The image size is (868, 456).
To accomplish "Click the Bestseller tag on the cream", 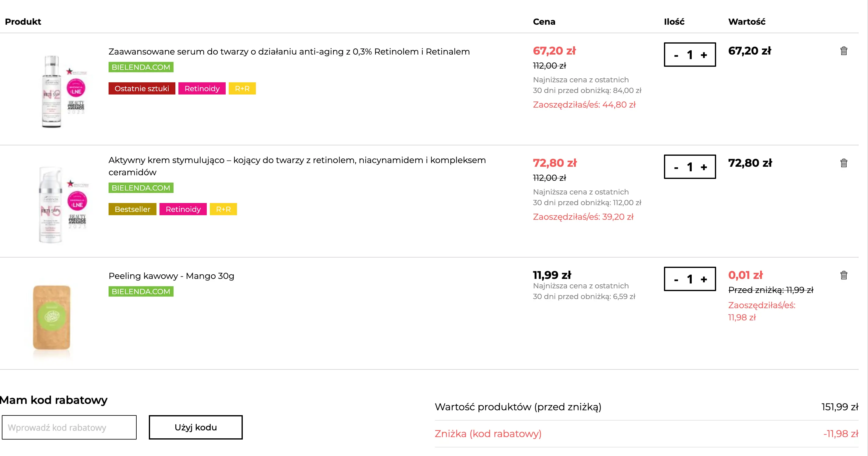I will 132,209.
